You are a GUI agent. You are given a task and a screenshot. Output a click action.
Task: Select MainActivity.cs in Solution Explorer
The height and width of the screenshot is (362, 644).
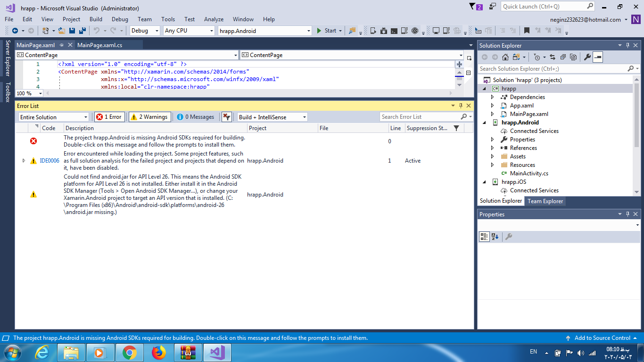[529, 173]
